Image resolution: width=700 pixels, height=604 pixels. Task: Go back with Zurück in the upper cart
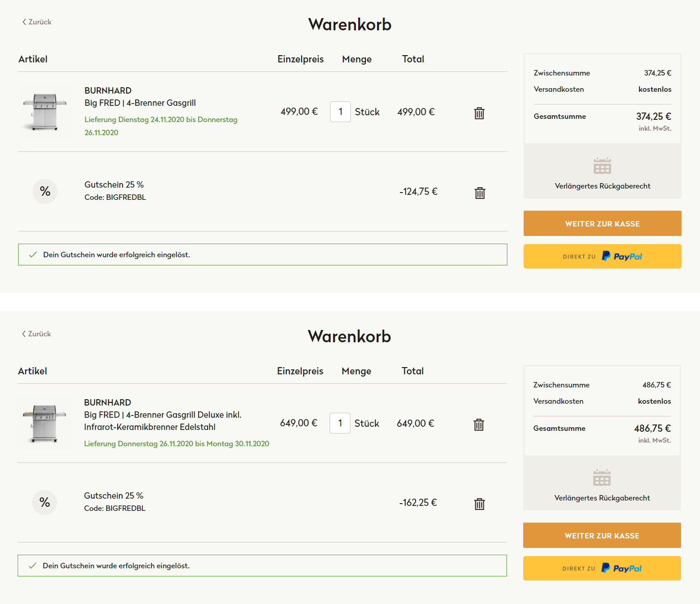point(37,22)
